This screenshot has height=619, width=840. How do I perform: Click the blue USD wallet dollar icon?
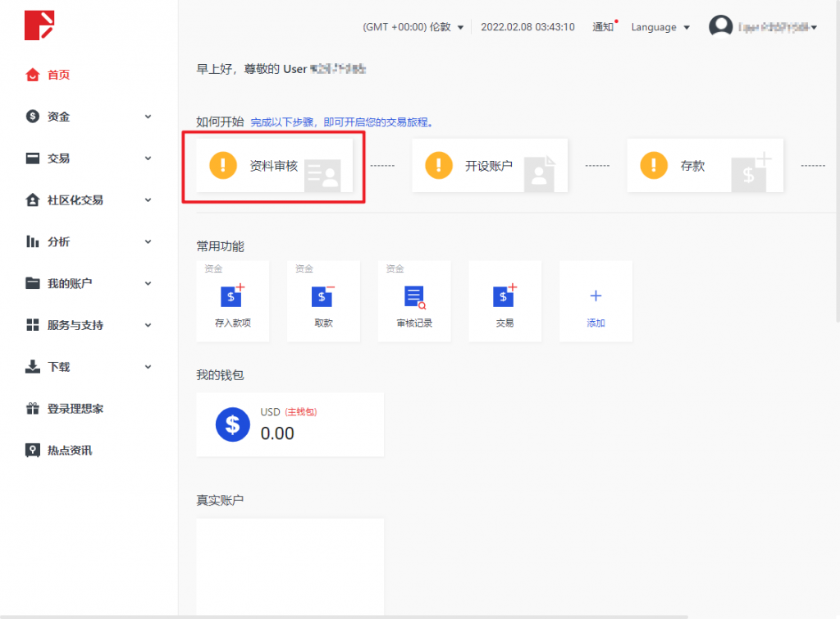click(x=233, y=424)
